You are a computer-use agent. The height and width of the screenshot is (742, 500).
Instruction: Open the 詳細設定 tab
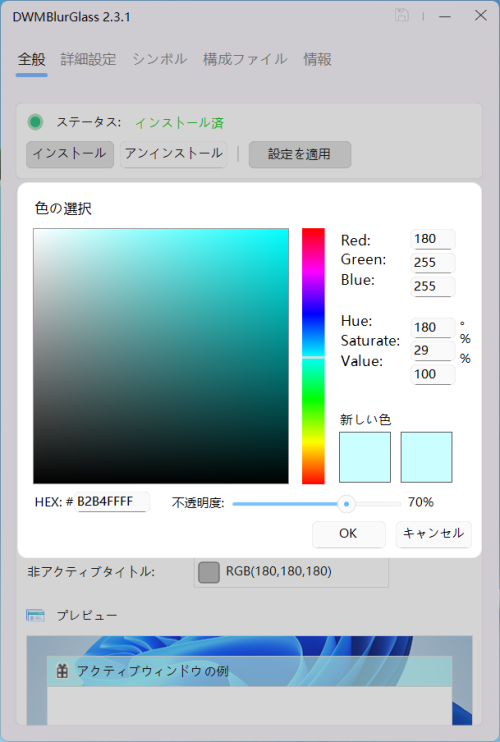[88, 60]
